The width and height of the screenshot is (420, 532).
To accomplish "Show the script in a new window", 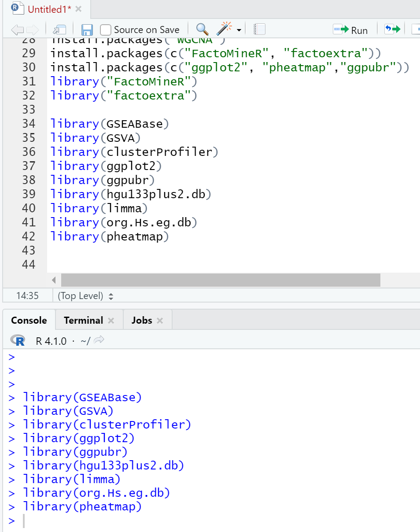I will click(x=59, y=30).
